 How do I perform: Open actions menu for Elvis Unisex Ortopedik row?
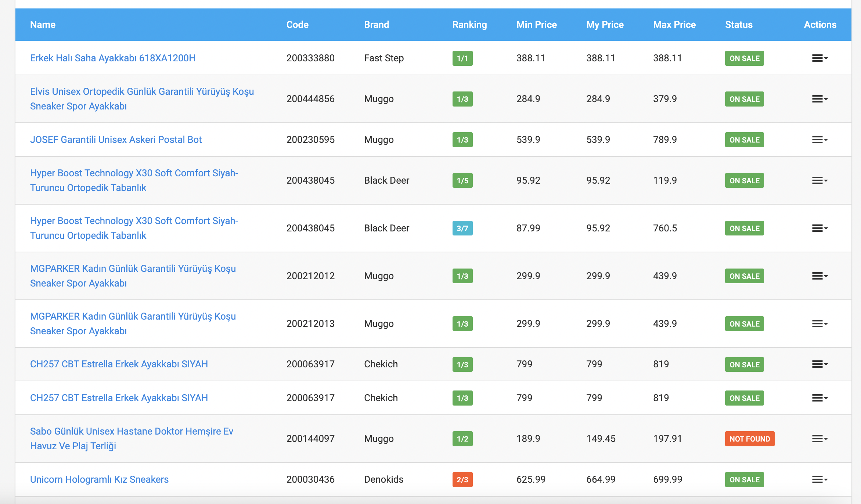coord(819,99)
